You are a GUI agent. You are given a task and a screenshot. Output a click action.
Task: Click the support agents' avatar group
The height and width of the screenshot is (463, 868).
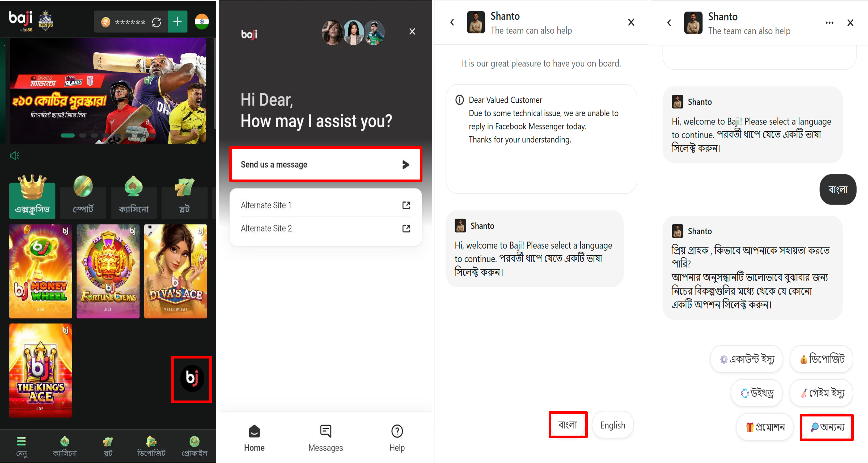tap(353, 32)
